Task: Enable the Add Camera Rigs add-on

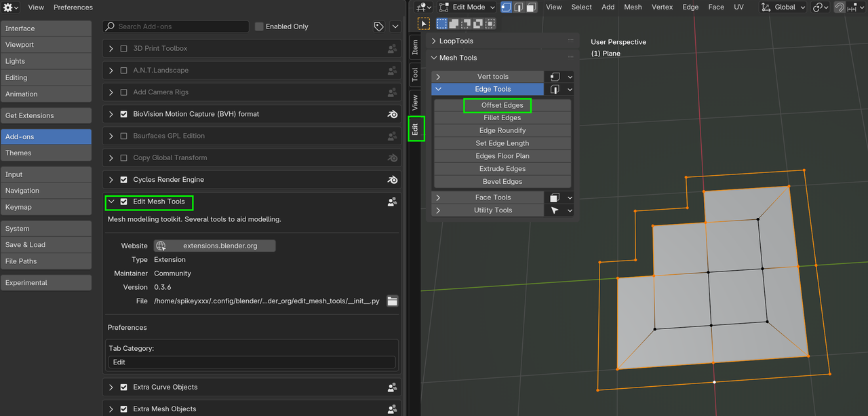Action: tap(123, 92)
